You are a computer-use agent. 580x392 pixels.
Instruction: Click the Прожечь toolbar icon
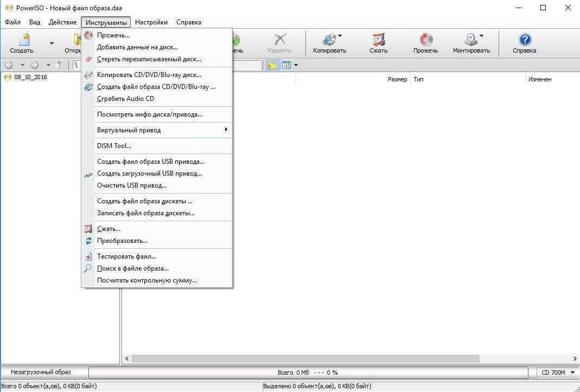425,43
